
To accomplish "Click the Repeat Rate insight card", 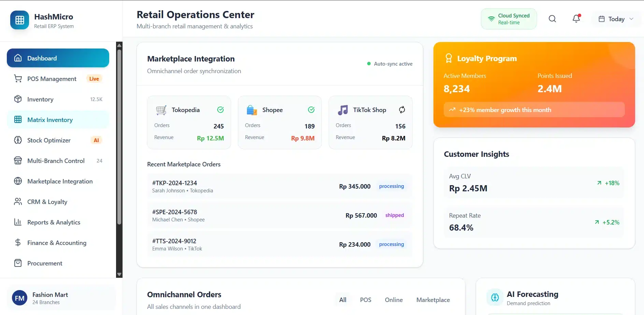I will click(x=534, y=222).
